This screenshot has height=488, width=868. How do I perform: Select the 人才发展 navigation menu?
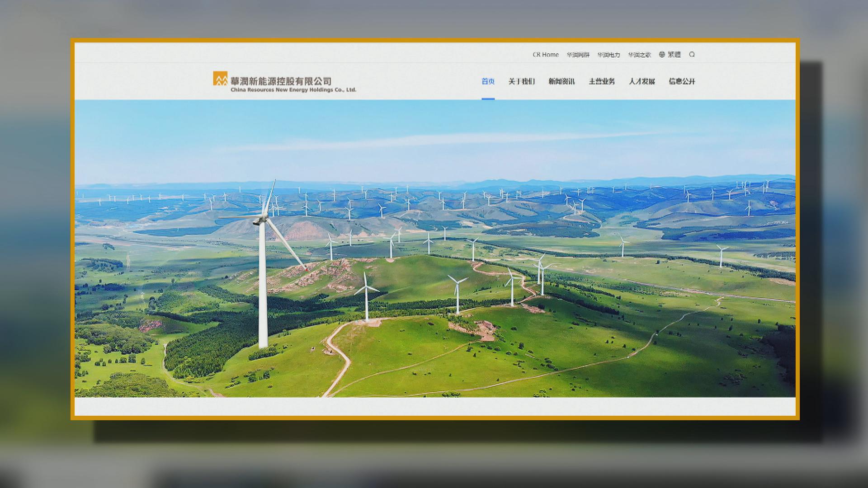click(642, 81)
